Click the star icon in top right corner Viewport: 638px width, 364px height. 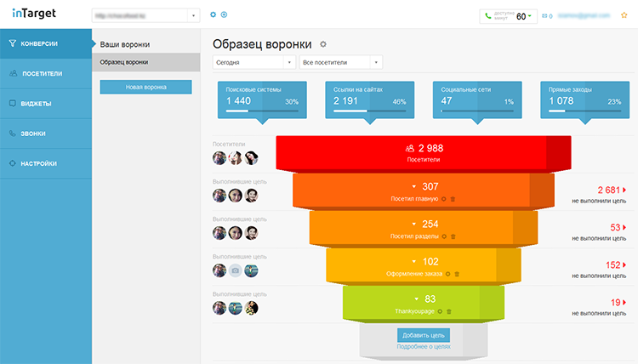pos(624,14)
